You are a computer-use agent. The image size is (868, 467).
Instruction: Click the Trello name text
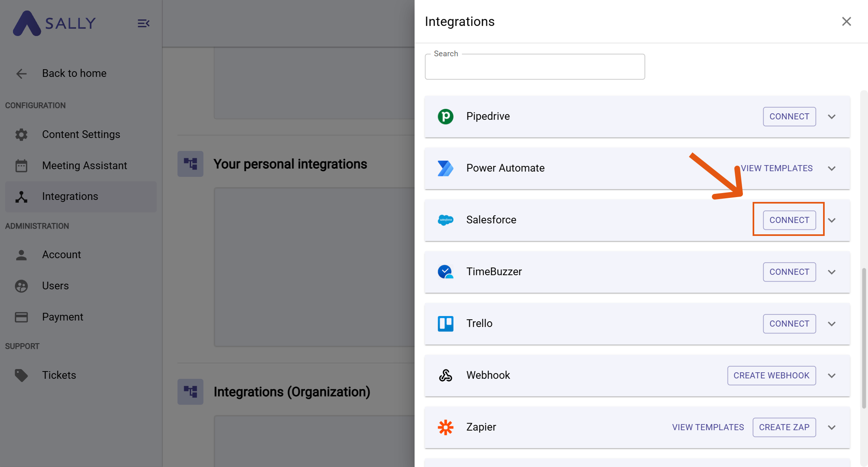pyautogui.click(x=479, y=323)
